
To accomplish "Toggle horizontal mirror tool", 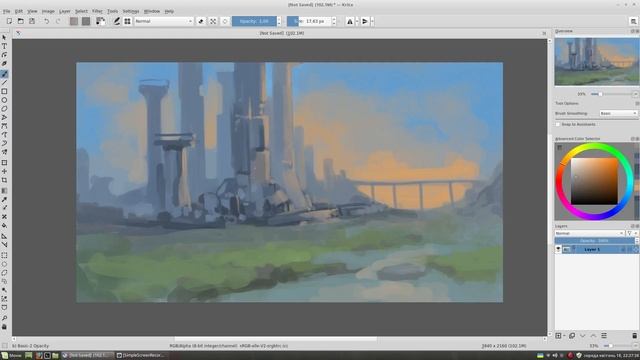I will pos(350,21).
